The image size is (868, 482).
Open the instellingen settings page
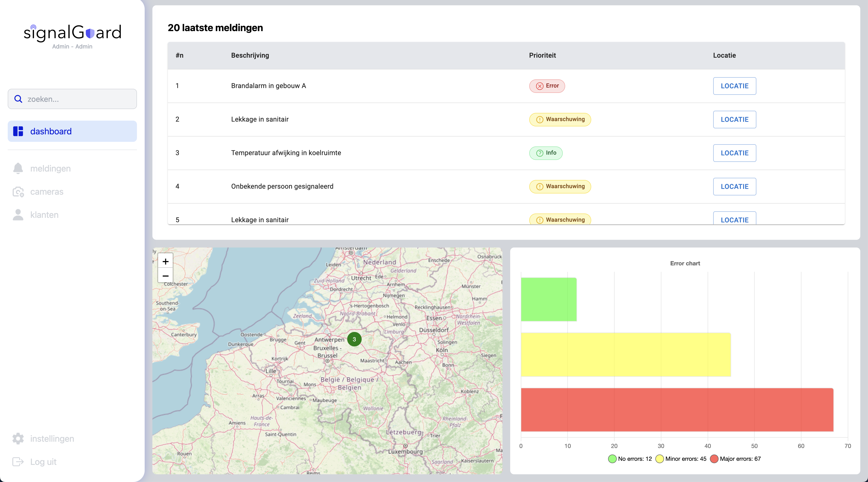(x=52, y=439)
